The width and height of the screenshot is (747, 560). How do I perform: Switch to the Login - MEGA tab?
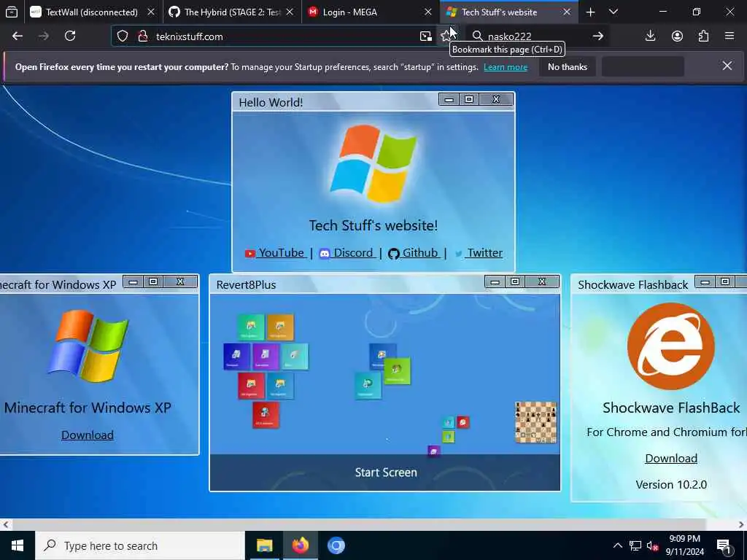[x=370, y=12]
